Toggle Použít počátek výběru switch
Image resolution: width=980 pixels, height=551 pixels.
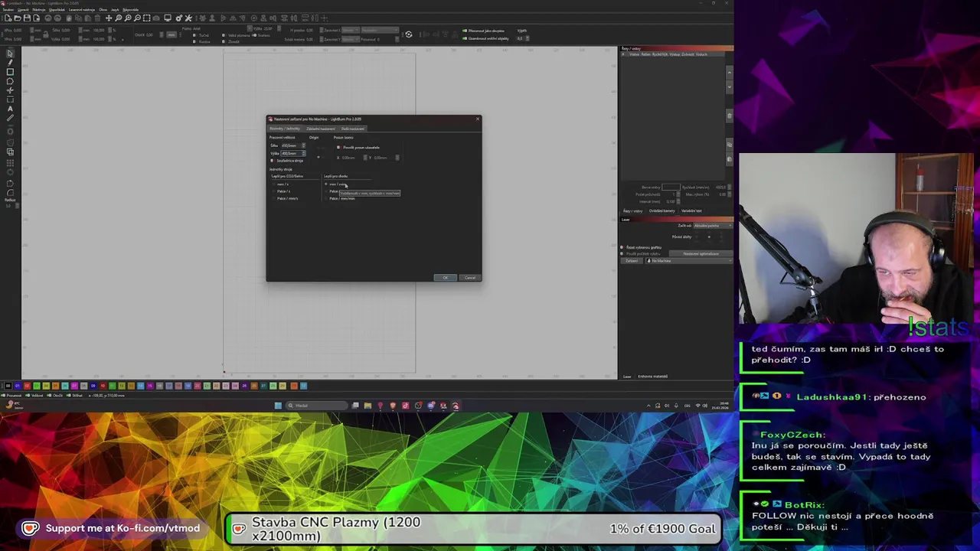click(x=622, y=253)
